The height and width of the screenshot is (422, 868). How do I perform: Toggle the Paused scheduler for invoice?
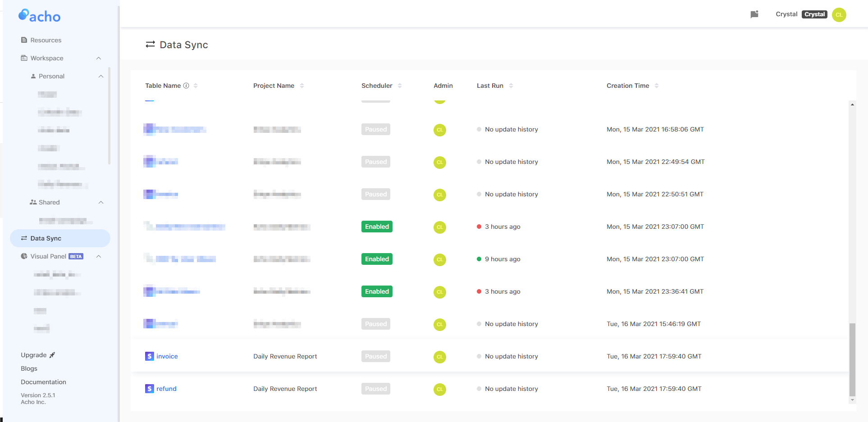[376, 356]
